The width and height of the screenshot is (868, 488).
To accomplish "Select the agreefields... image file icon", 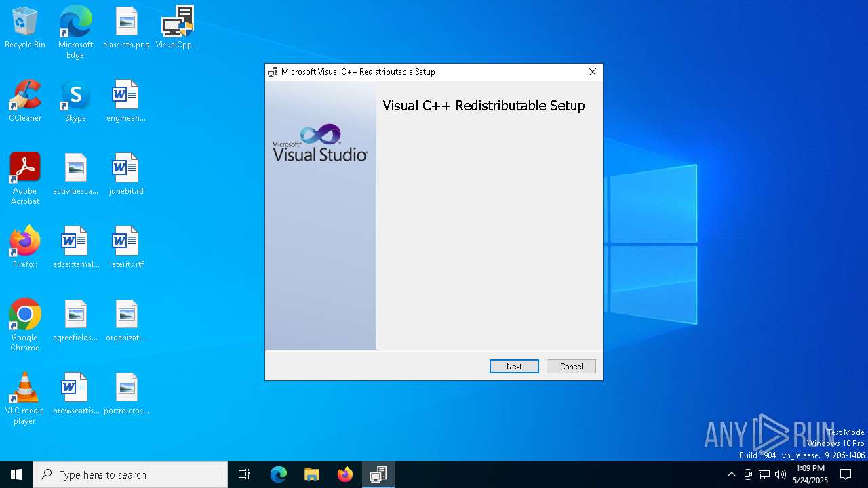I will pos(75,321).
